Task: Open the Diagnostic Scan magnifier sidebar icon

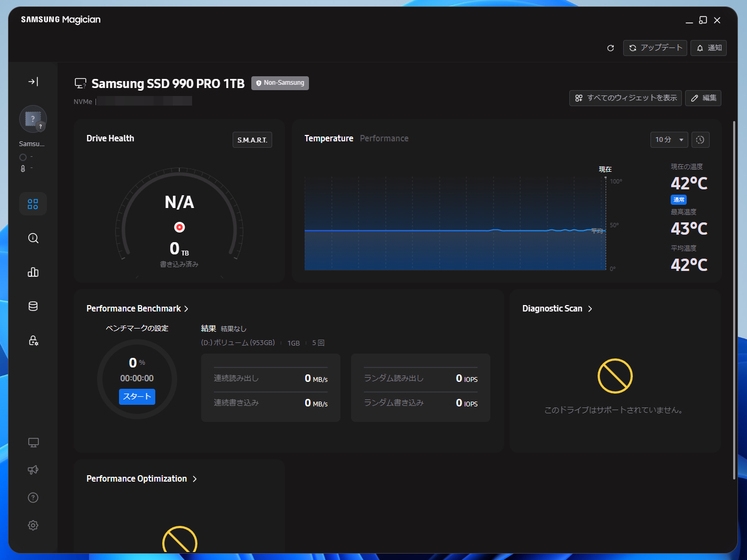Action: point(33,238)
